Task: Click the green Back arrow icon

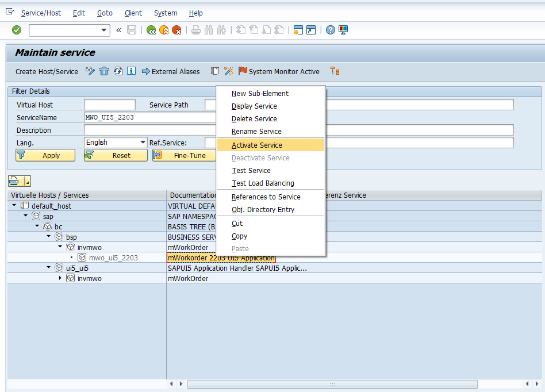Action: (x=151, y=30)
